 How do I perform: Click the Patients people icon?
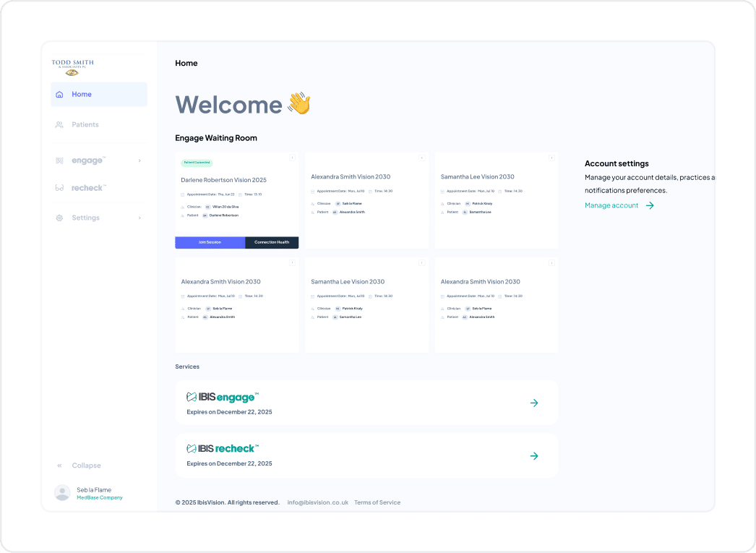pos(59,124)
